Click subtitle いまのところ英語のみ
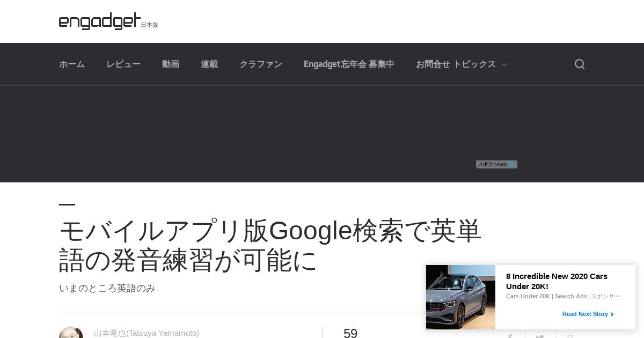The image size is (644, 338). coord(107,288)
